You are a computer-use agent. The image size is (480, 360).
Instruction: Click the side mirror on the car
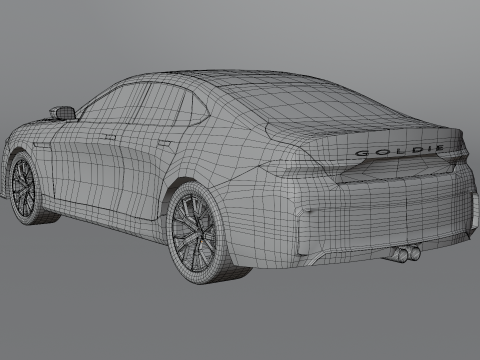point(62,112)
